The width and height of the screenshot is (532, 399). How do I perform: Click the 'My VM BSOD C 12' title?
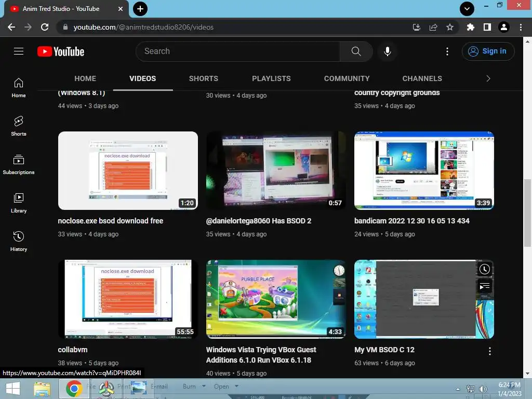(384, 350)
